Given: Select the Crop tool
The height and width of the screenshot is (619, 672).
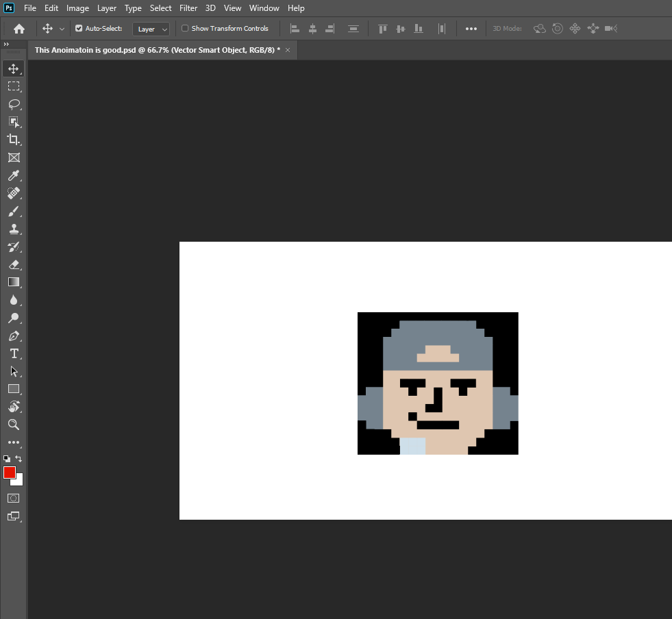Looking at the screenshot, I should pyautogui.click(x=14, y=140).
